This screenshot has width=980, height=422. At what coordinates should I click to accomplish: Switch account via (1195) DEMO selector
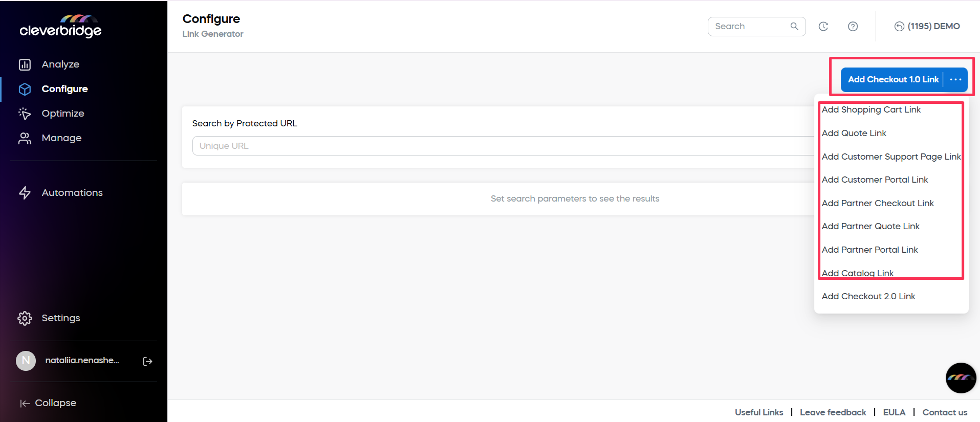(x=927, y=27)
